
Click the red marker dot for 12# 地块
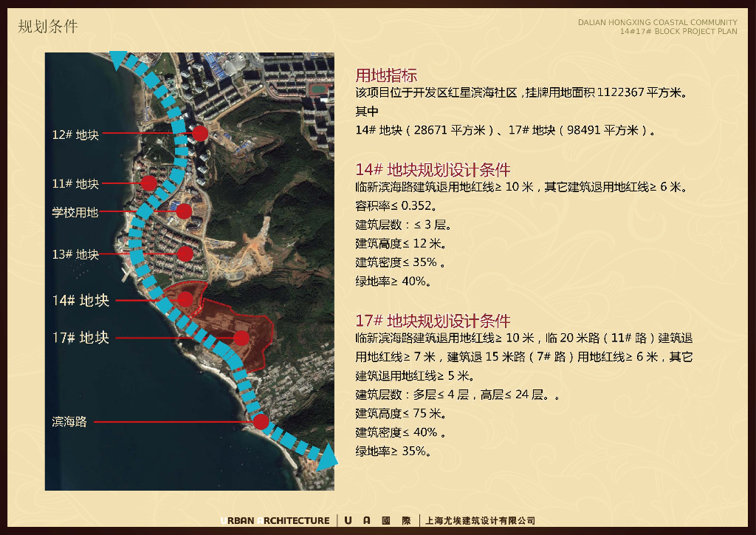click(200, 133)
